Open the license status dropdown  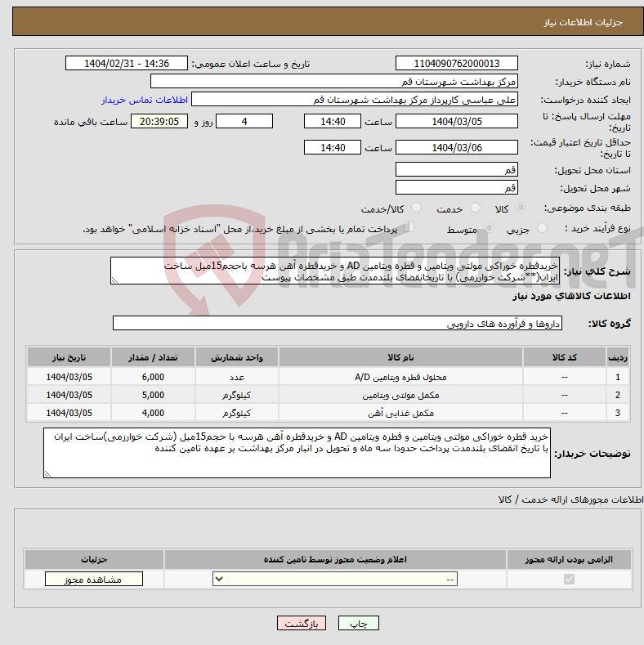coord(335,579)
